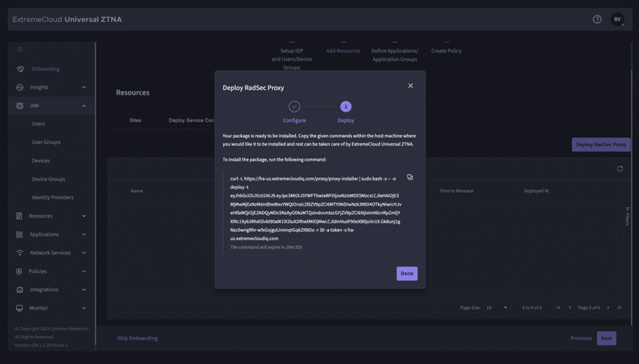Collapse sidebar using hamburger menu icon

coord(20,49)
